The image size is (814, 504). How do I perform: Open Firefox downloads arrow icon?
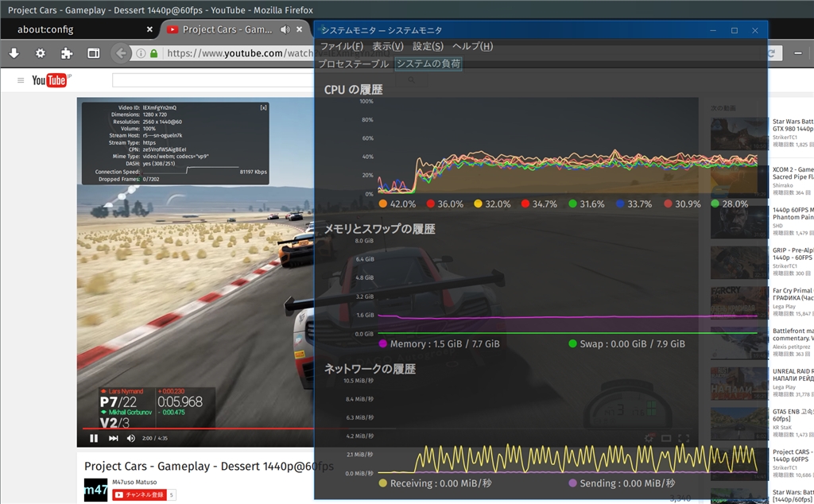click(x=14, y=53)
